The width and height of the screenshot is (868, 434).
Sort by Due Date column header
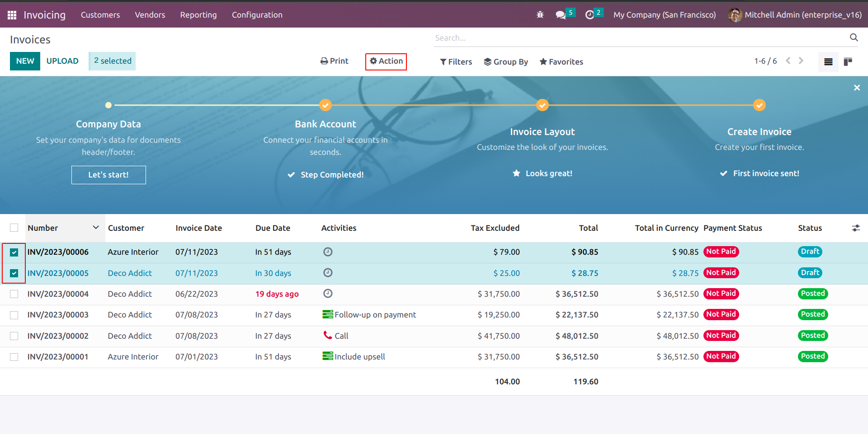coord(273,228)
